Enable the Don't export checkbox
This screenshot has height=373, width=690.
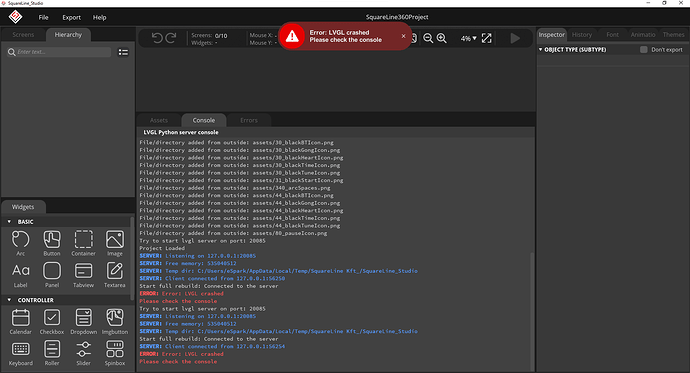(644, 50)
